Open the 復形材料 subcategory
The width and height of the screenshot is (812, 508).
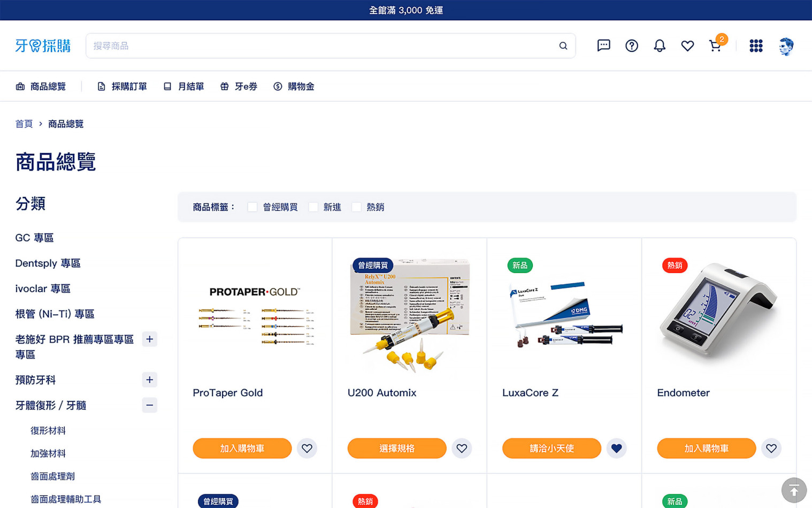48,430
